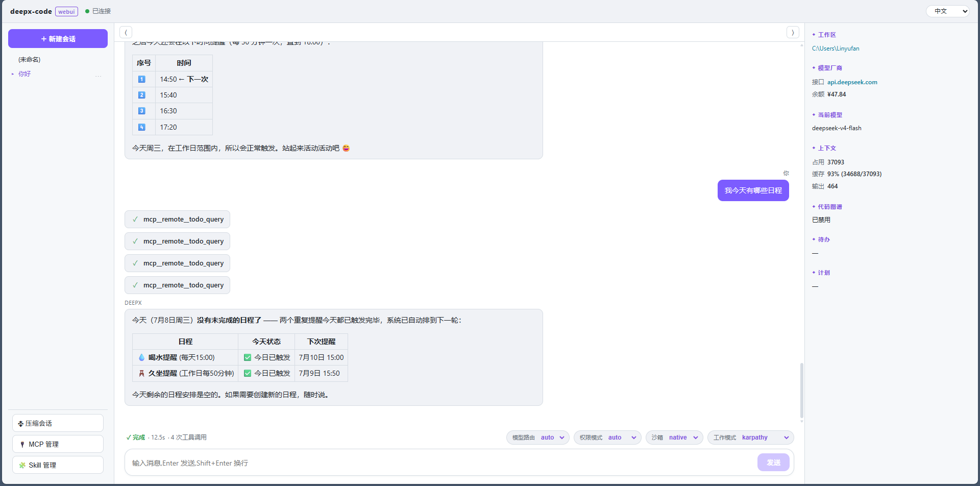
Task: Expand the second mcp_remote_todo_query tool call
Action: (x=177, y=241)
